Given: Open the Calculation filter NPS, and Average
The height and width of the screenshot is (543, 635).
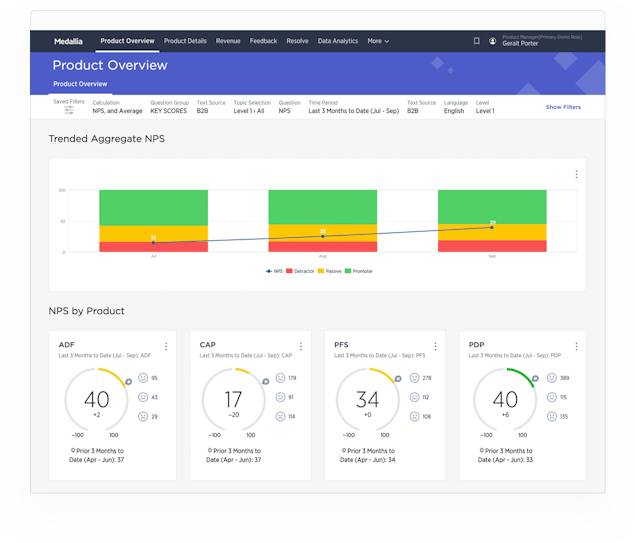Looking at the screenshot, I should pos(117,107).
